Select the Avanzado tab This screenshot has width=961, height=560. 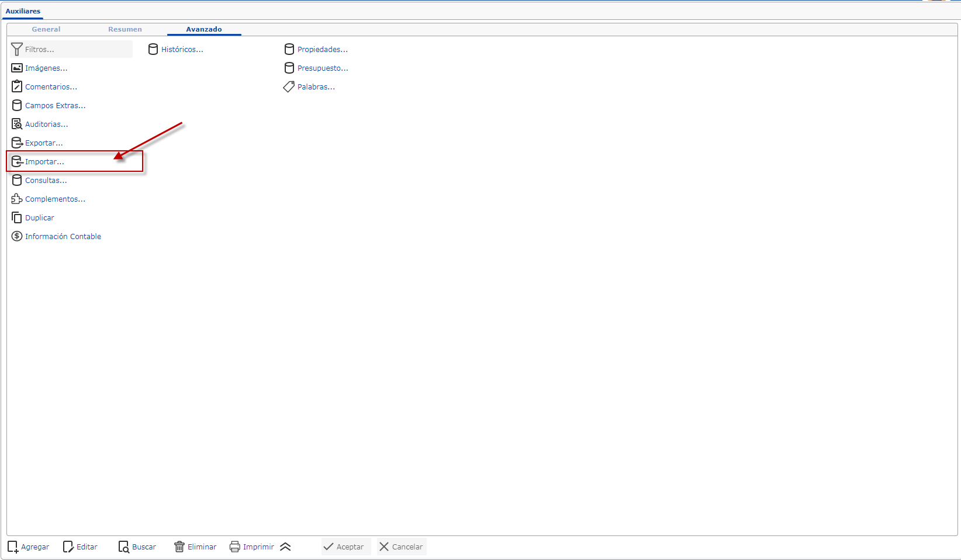(x=204, y=29)
